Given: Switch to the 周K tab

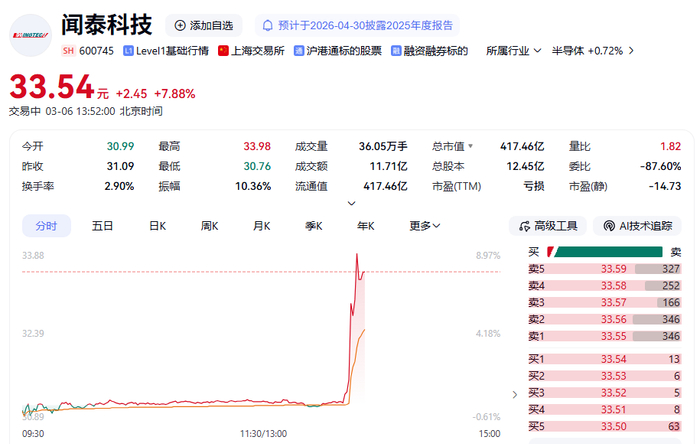Looking at the screenshot, I should click(x=209, y=226).
